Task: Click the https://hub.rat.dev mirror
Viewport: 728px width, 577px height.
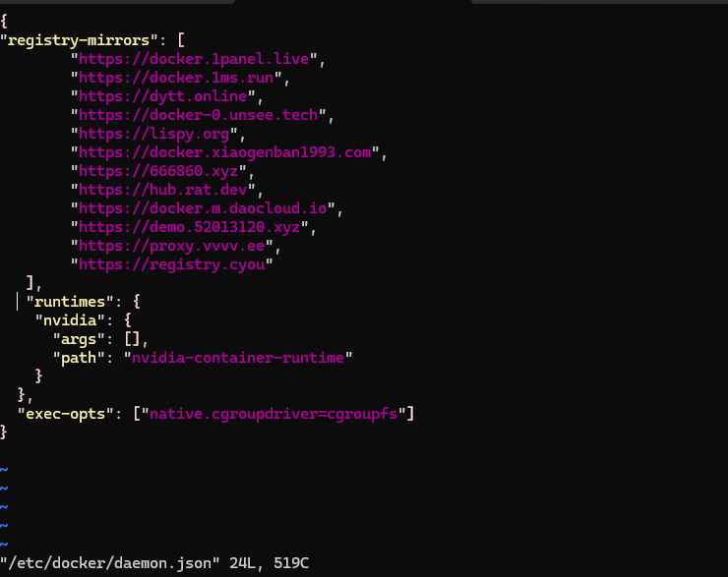Action: [163, 190]
